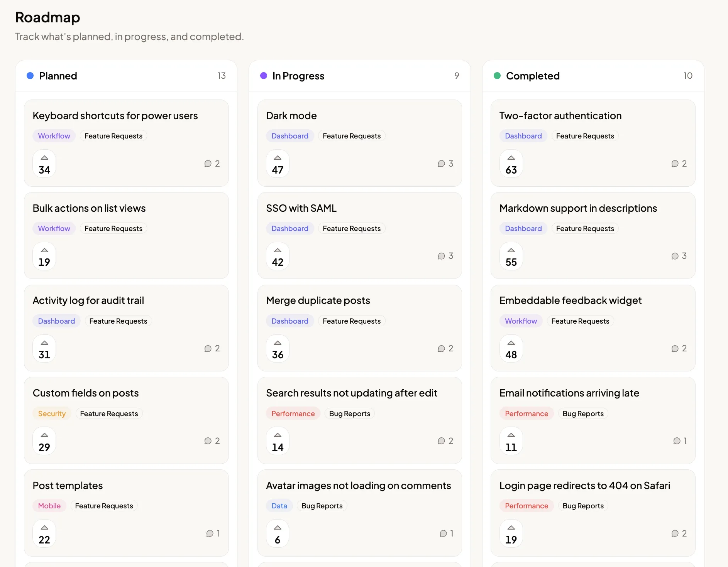
Task: Click Bug Reports tag on Email notifications card
Action: click(x=583, y=413)
